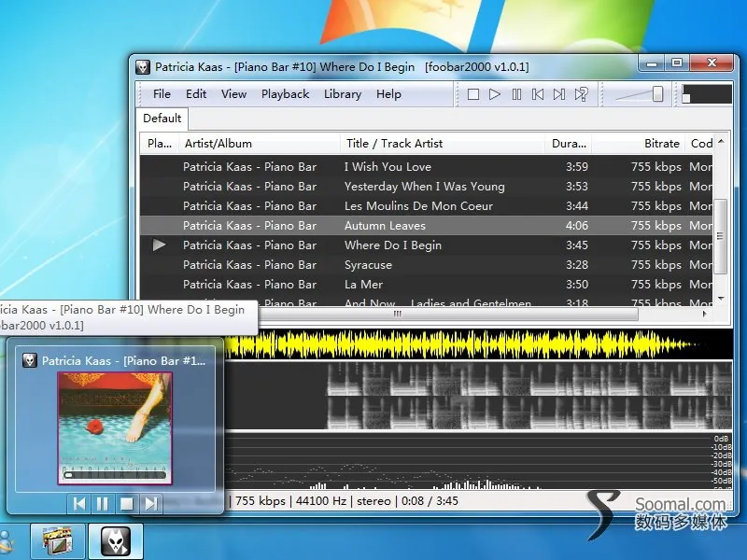This screenshot has height=560, width=747.
Task: Click the 3:59 duration cell
Action: (x=576, y=167)
